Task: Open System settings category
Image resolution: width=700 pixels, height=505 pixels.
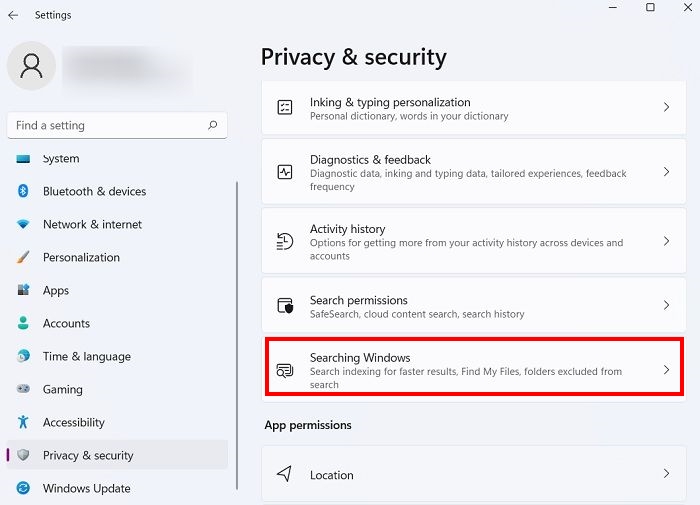Action: [117, 159]
